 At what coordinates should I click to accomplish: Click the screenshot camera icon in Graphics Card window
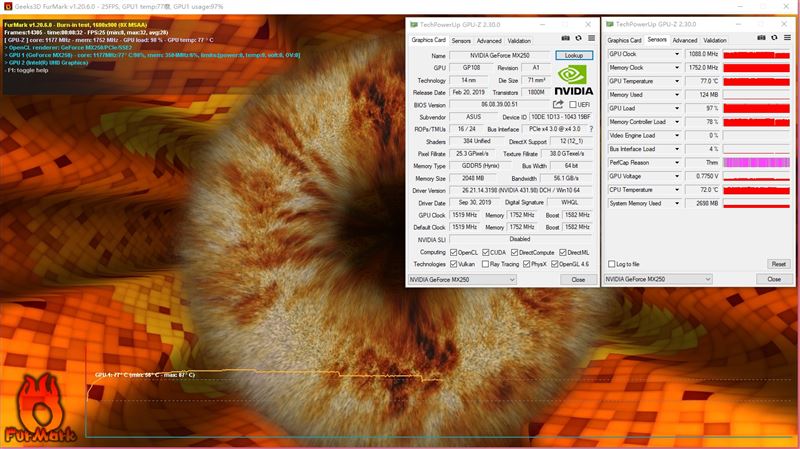565,38
